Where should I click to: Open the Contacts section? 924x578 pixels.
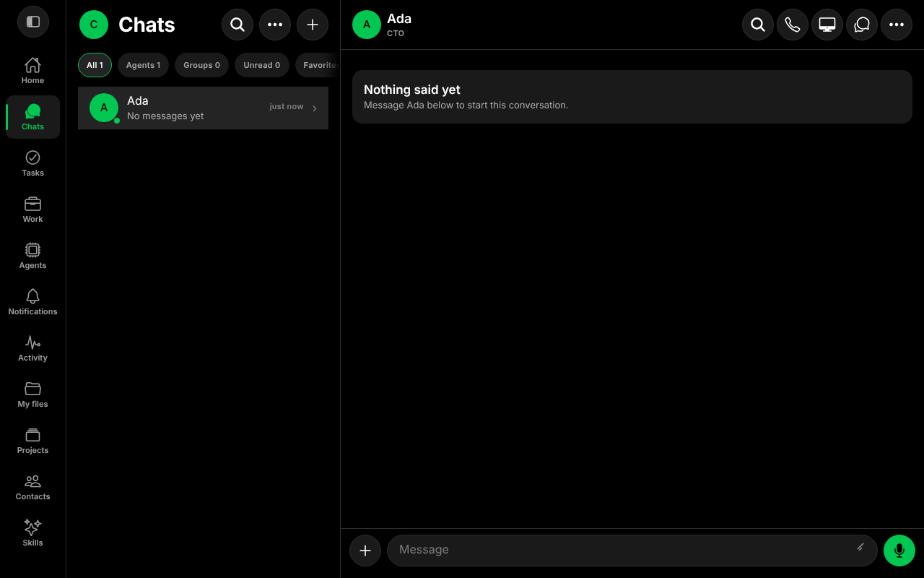pos(32,487)
